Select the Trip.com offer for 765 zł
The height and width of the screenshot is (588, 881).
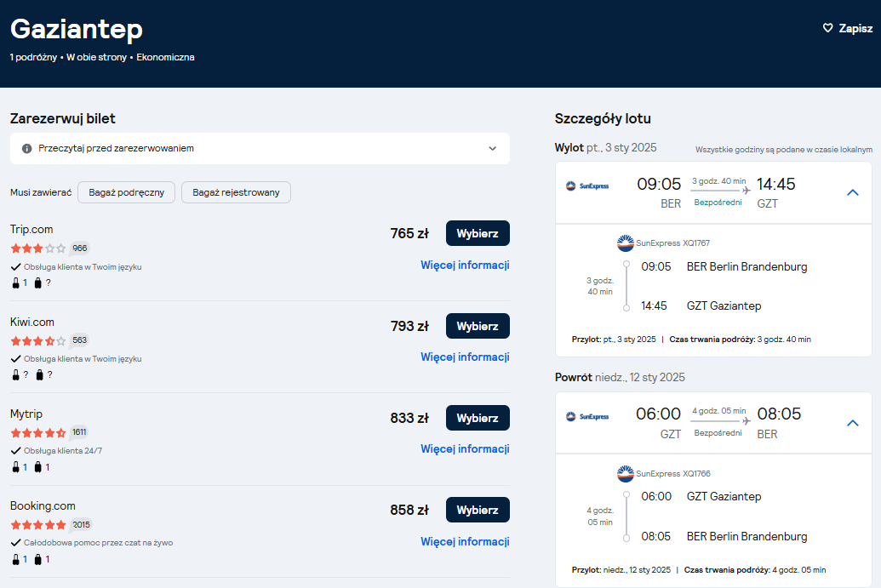coord(478,233)
